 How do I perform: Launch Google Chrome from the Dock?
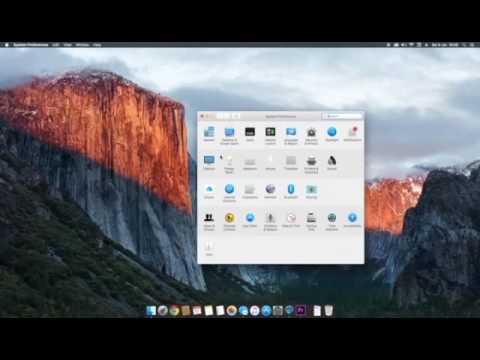174,311
